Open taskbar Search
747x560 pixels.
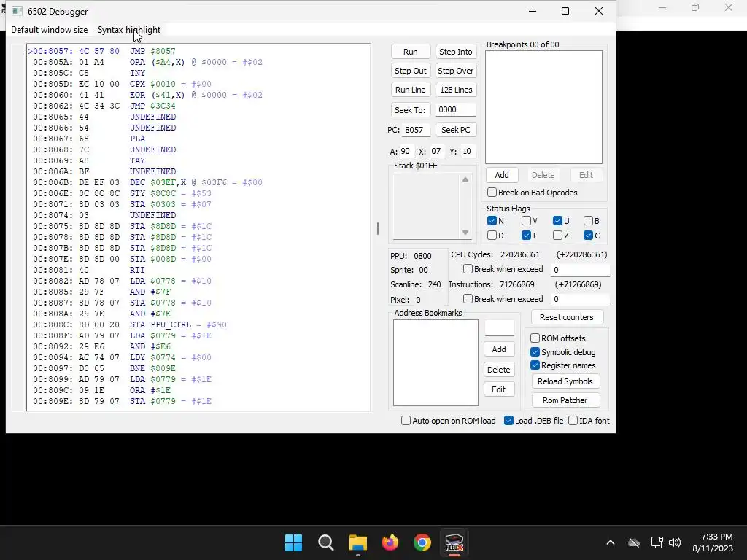326,542
